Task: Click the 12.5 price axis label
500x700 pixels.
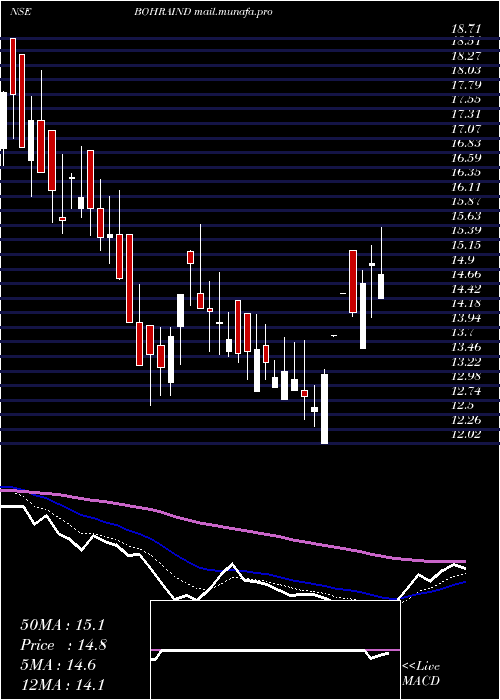Action: [x=463, y=405]
